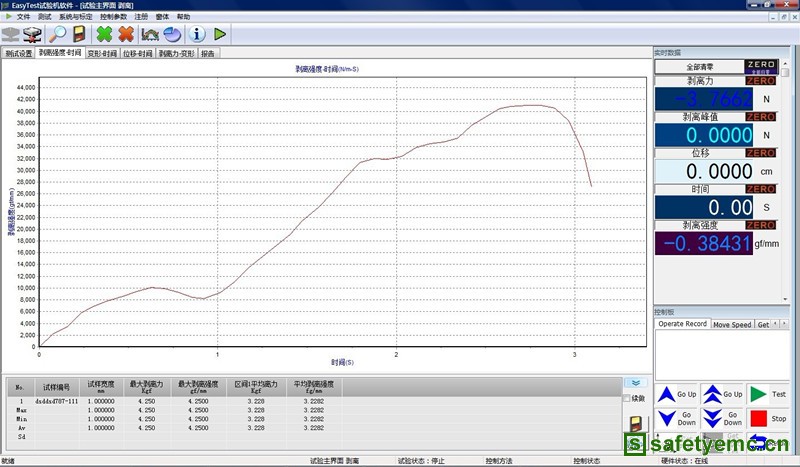Open the 文件 menu

[23, 17]
